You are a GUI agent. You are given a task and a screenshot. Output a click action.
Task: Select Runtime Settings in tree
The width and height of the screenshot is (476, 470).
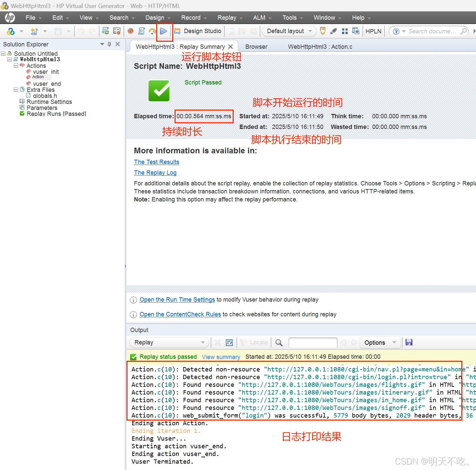pyautogui.click(x=49, y=102)
